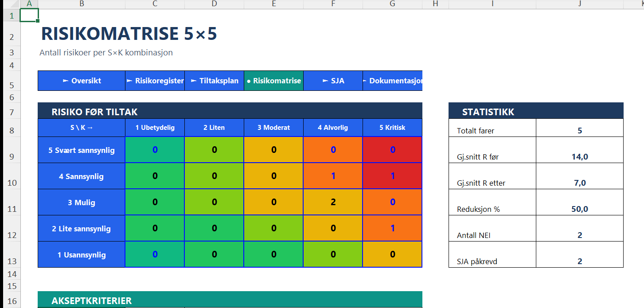Click the row 10 header

[12, 182]
